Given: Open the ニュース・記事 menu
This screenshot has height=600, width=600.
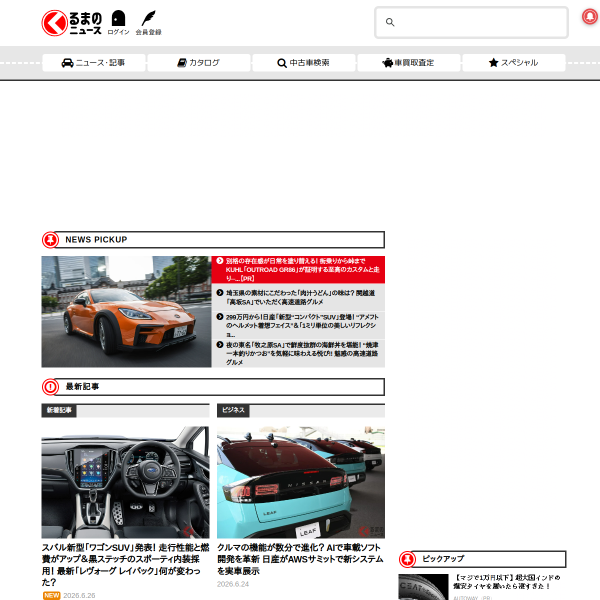Looking at the screenshot, I should [94, 63].
